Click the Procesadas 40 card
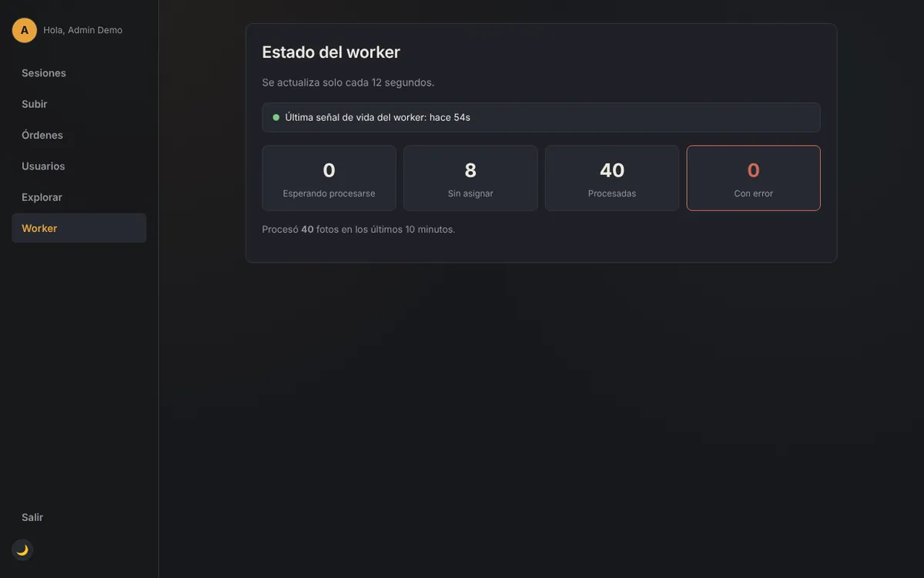The image size is (924, 578). tap(612, 178)
